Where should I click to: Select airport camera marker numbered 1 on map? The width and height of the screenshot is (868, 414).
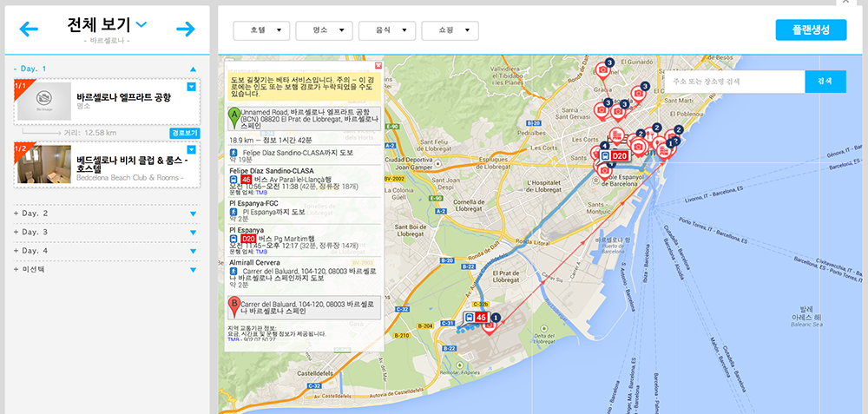490,325
